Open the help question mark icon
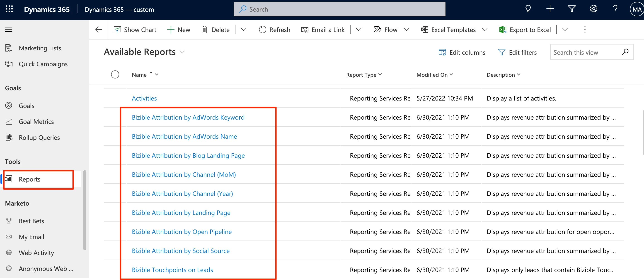 (x=615, y=9)
